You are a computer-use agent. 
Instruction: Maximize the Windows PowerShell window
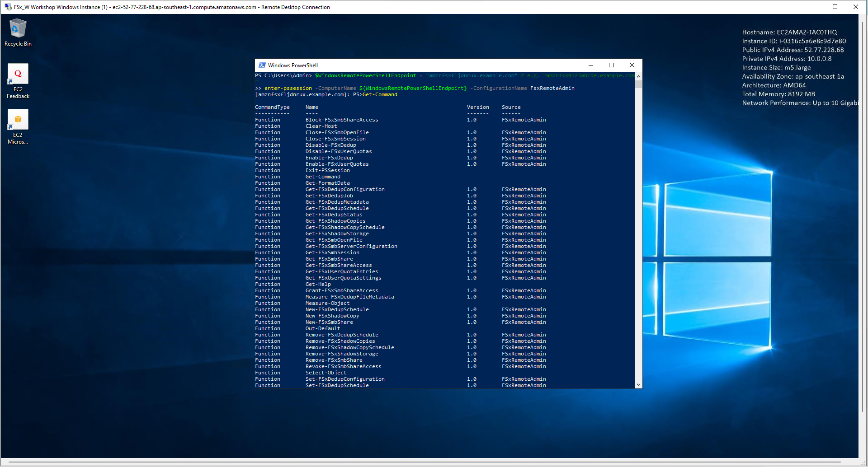[x=611, y=65]
